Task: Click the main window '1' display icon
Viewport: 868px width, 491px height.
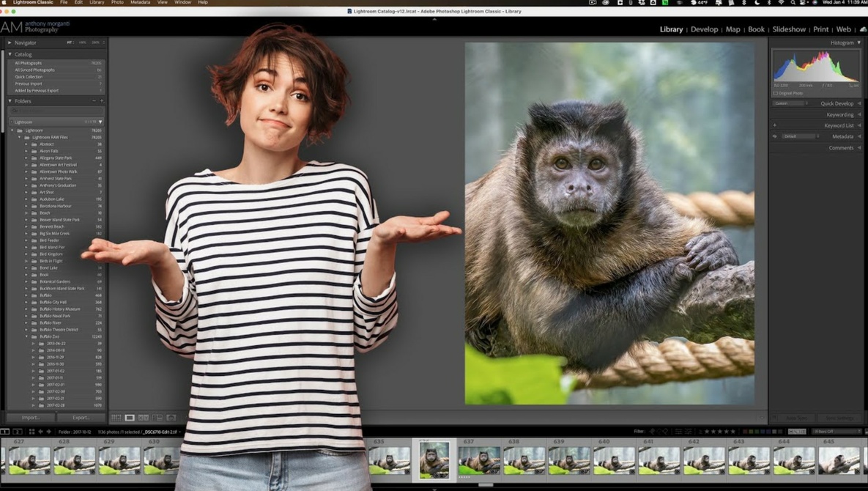Action: pyautogui.click(x=5, y=431)
